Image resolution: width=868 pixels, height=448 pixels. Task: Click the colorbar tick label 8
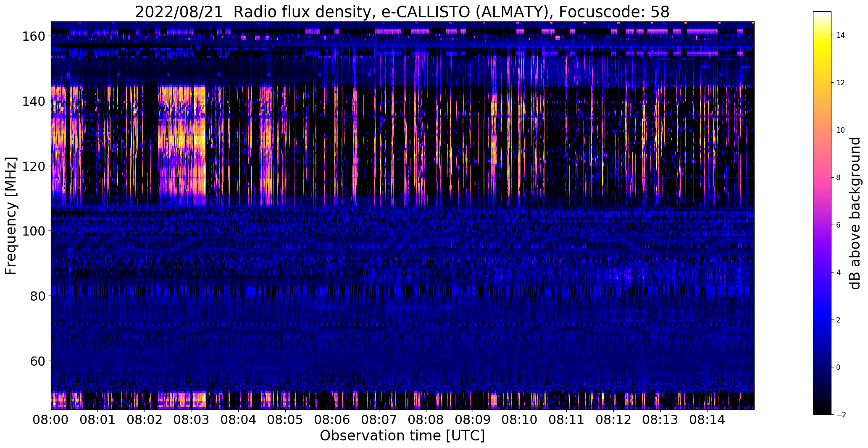[x=838, y=178]
